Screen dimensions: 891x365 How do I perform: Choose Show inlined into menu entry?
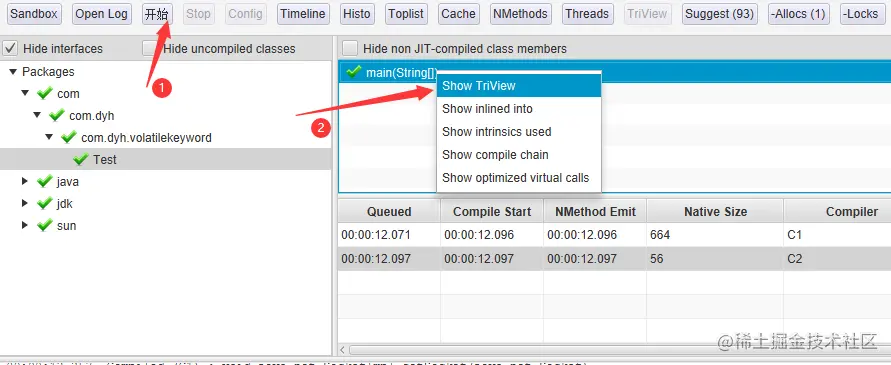pos(519,109)
